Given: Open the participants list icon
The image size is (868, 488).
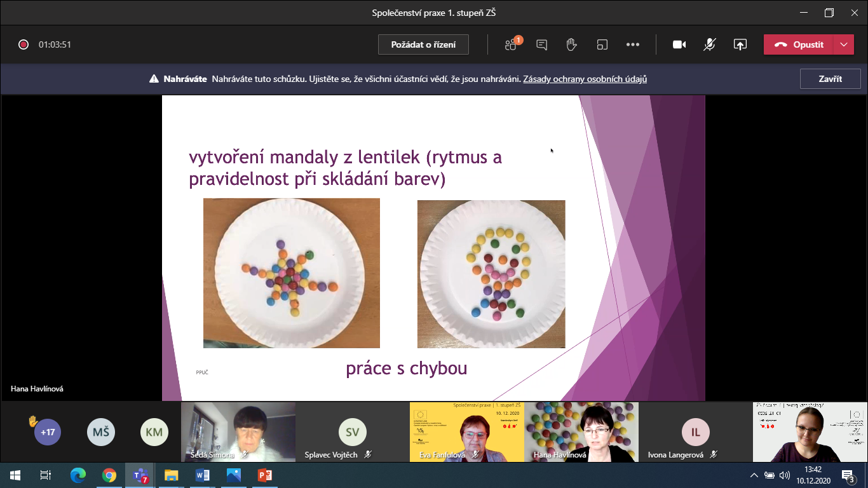Looking at the screenshot, I should 511,44.
